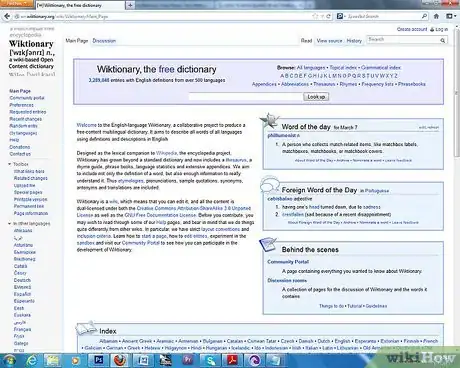Open the Rhymes link in the Browse box

[348, 84]
